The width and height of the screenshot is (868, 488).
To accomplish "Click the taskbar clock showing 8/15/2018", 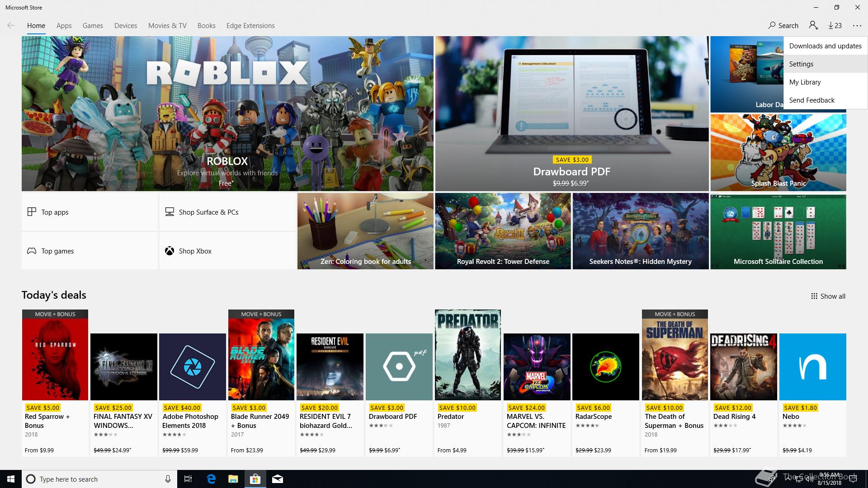I will pyautogui.click(x=829, y=479).
